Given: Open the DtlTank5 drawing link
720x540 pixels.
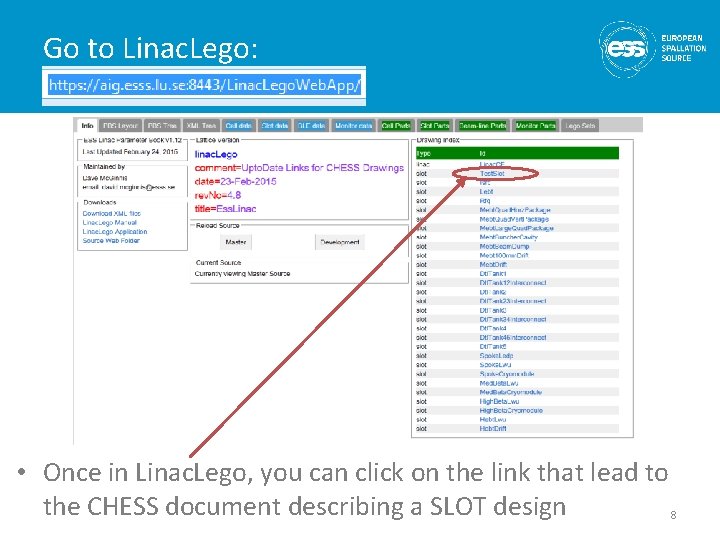Looking at the screenshot, I should pos(493,347).
